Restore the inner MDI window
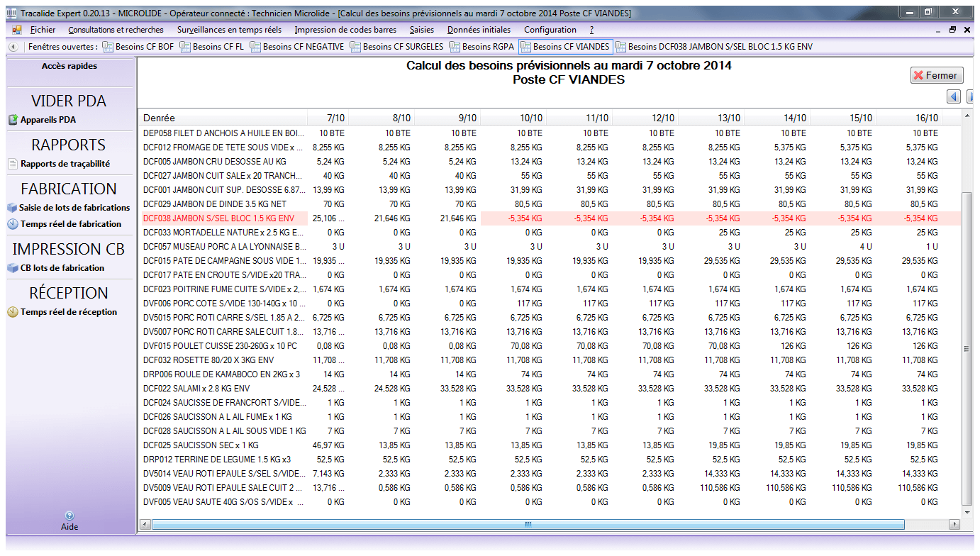The width and height of the screenshot is (980, 556). click(952, 30)
